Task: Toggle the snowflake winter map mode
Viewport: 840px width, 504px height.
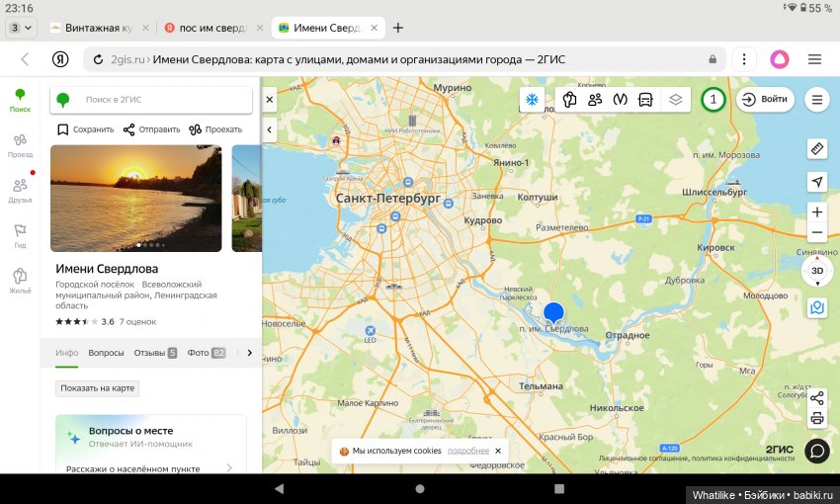Action: pos(532,100)
